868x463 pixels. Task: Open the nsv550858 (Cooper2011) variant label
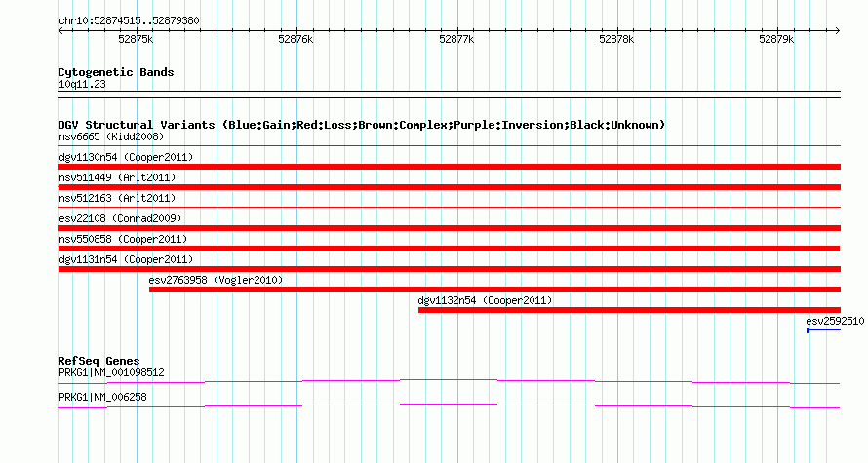[123, 239]
